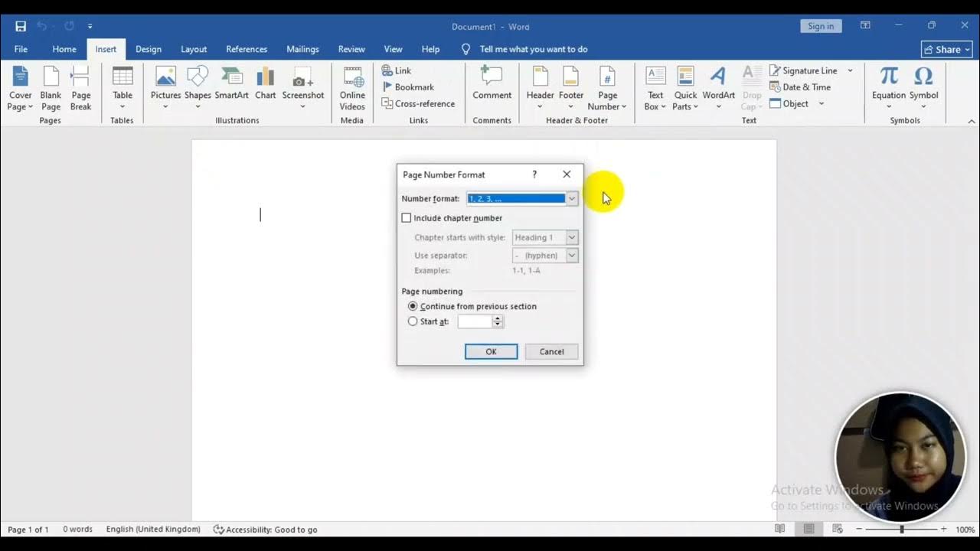Open the File menu

(x=21, y=49)
